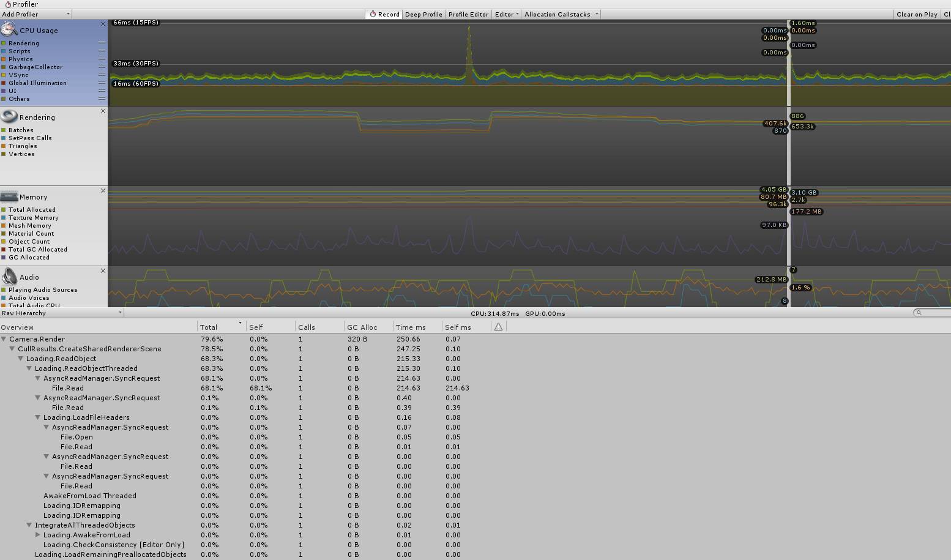The image size is (951, 560).
Task: Toggle Clear on Play
Action: pos(916,14)
